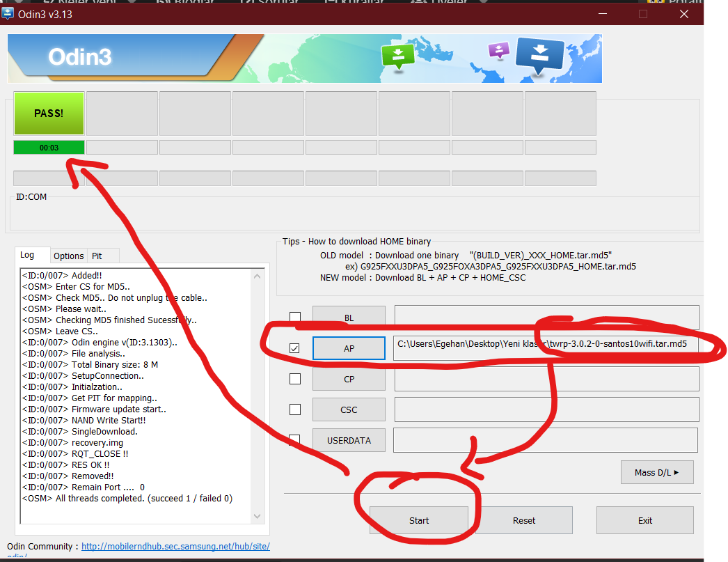
Task: Minimize the Odin3 window
Action: pyautogui.click(x=603, y=14)
